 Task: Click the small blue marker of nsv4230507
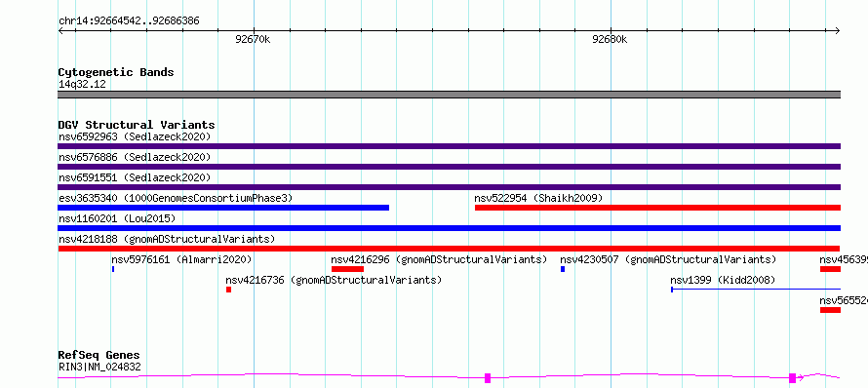(563, 269)
